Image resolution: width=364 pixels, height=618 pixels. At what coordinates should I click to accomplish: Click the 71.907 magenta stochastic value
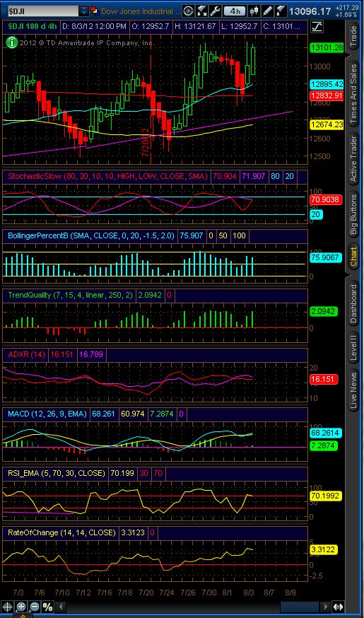[254, 176]
